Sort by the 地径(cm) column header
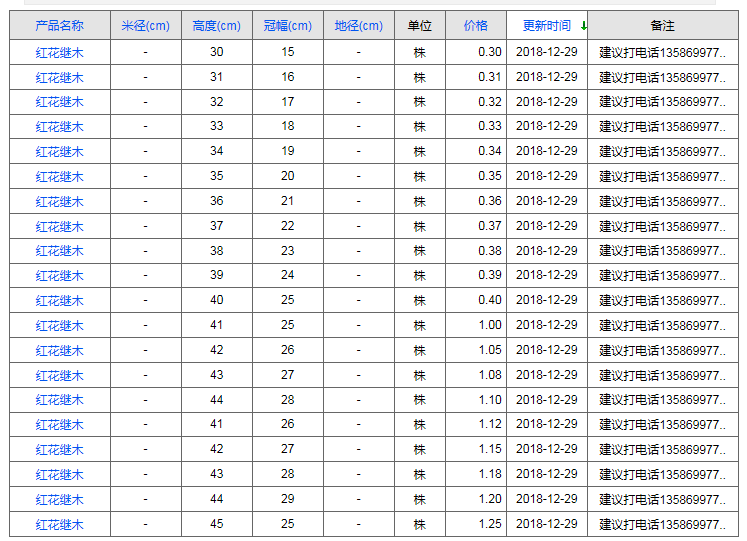Screen dimensions: 747x541 tap(359, 26)
